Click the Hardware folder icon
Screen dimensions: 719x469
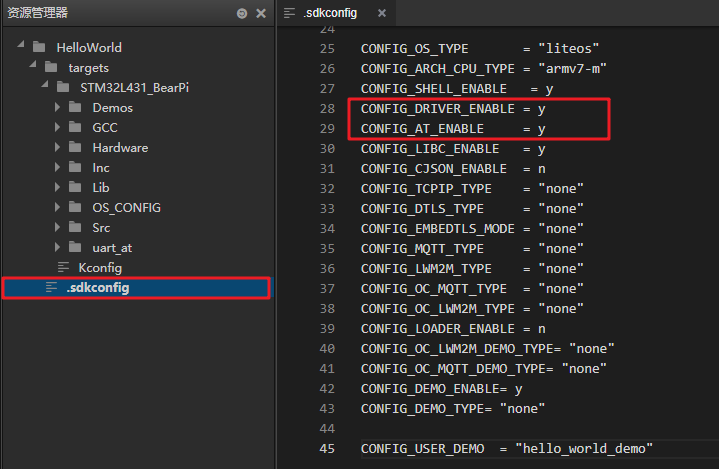point(75,147)
